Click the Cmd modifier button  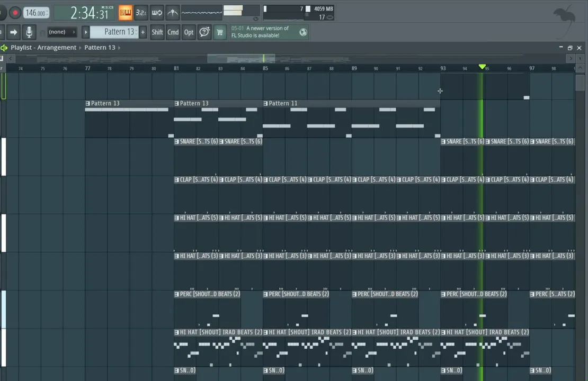pos(173,32)
